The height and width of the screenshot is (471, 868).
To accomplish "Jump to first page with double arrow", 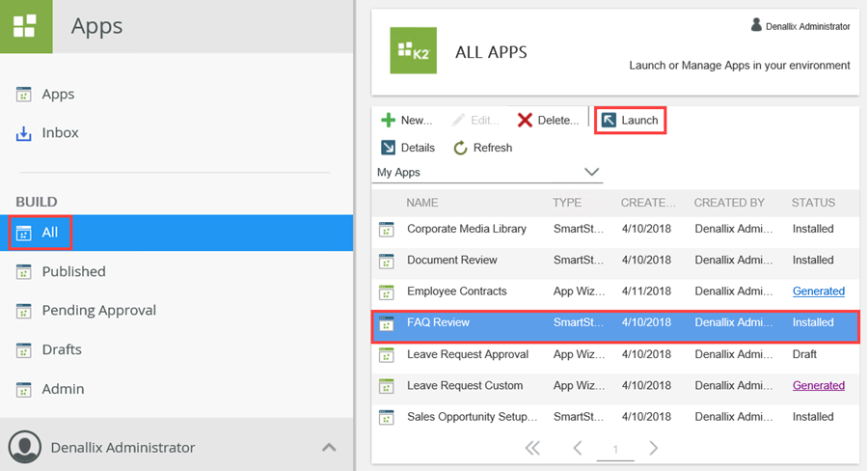I will pos(532,448).
